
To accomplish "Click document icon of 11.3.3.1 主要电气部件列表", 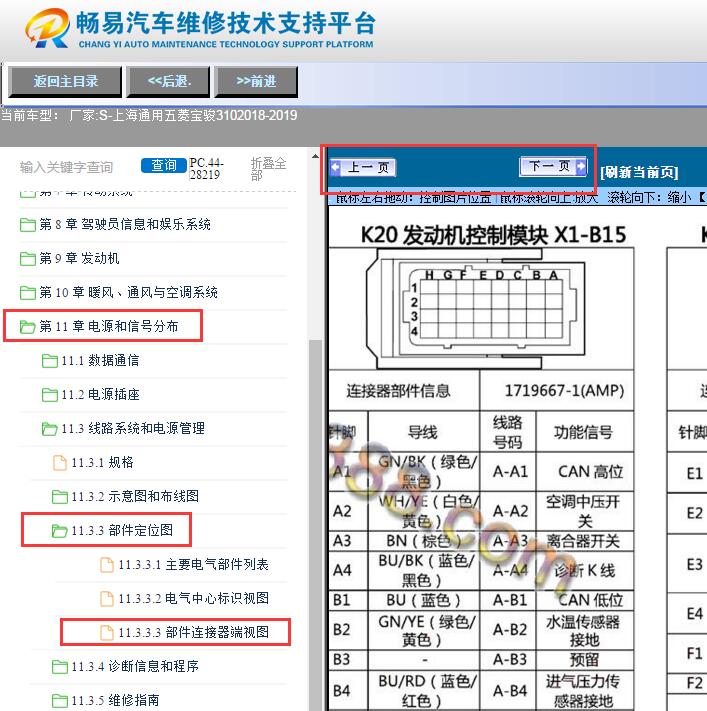I will coord(107,565).
